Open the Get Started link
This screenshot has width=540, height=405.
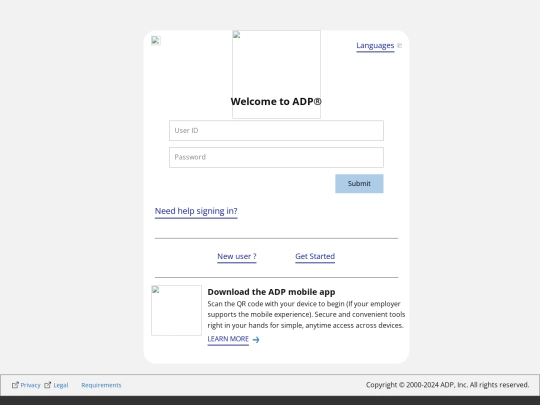pos(315,257)
